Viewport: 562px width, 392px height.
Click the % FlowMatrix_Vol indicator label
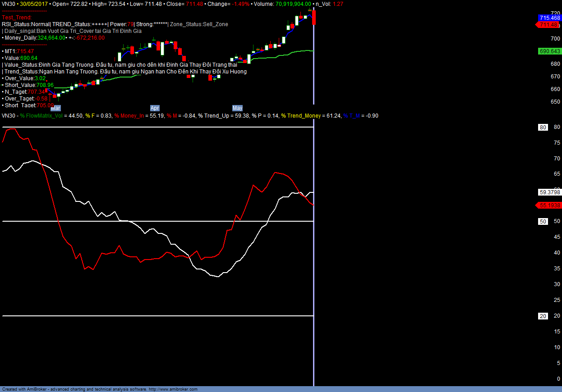(x=41, y=116)
